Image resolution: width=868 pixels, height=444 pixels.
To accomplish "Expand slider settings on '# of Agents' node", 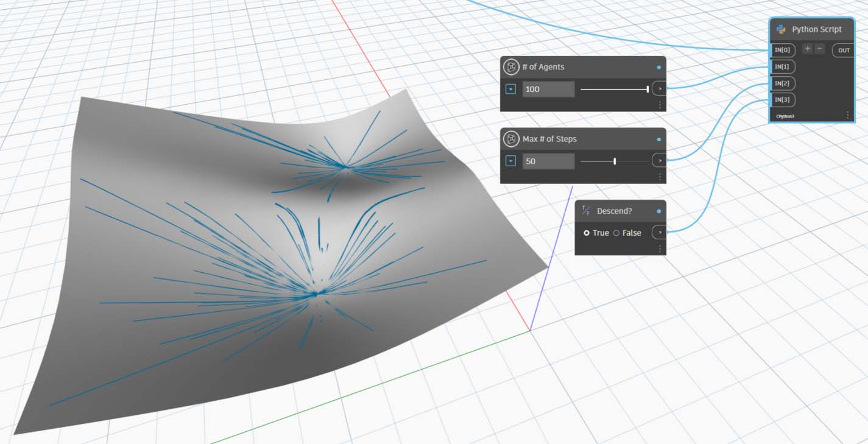I will pyautogui.click(x=511, y=89).
